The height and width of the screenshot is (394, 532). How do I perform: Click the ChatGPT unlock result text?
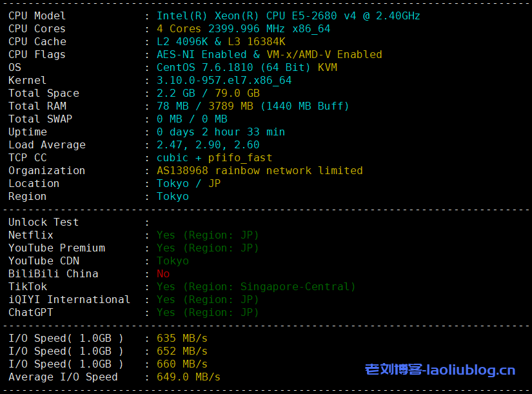click(207, 312)
